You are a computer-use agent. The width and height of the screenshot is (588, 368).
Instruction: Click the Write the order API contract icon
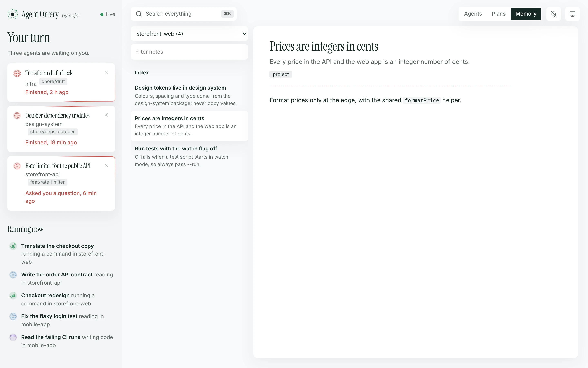pyautogui.click(x=13, y=275)
